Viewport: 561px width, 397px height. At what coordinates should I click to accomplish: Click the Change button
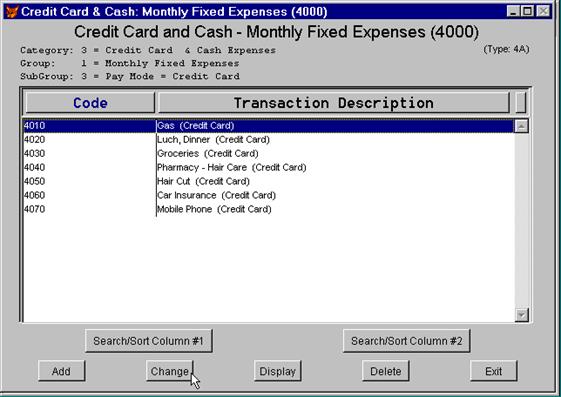170,371
